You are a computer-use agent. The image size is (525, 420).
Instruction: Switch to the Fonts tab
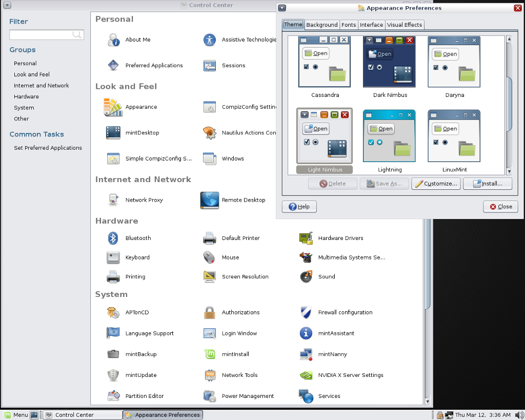[x=349, y=25]
